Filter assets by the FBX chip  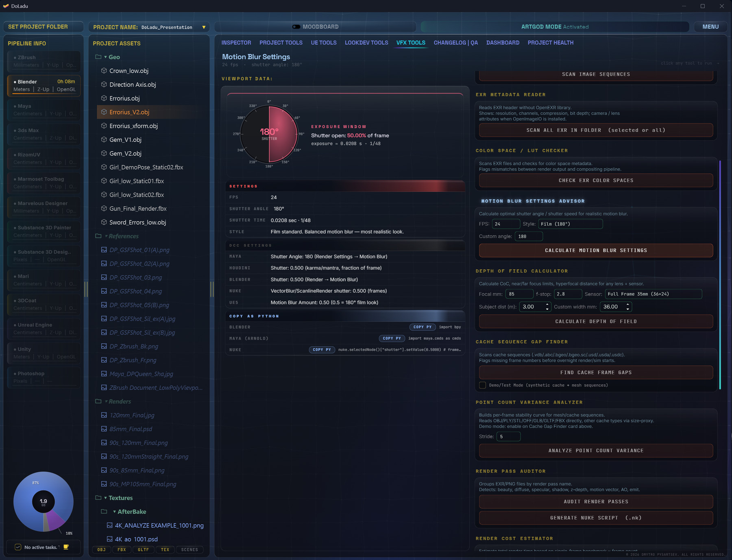[x=122, y=550]
